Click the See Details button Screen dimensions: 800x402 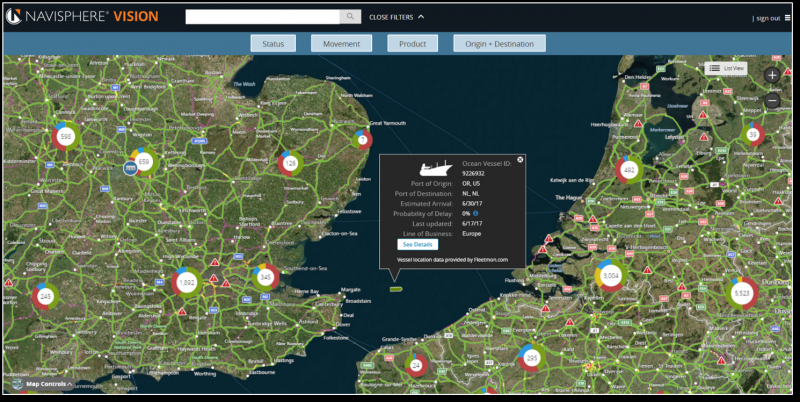coord(417,244)
